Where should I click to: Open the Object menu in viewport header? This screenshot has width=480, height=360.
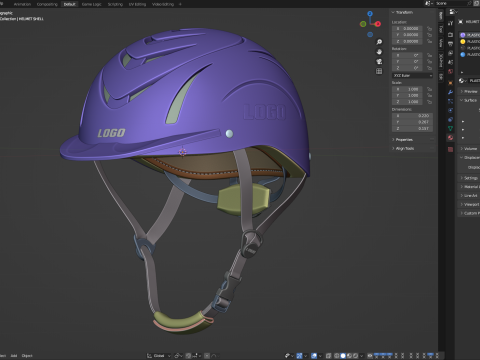[x=27, y=356]
